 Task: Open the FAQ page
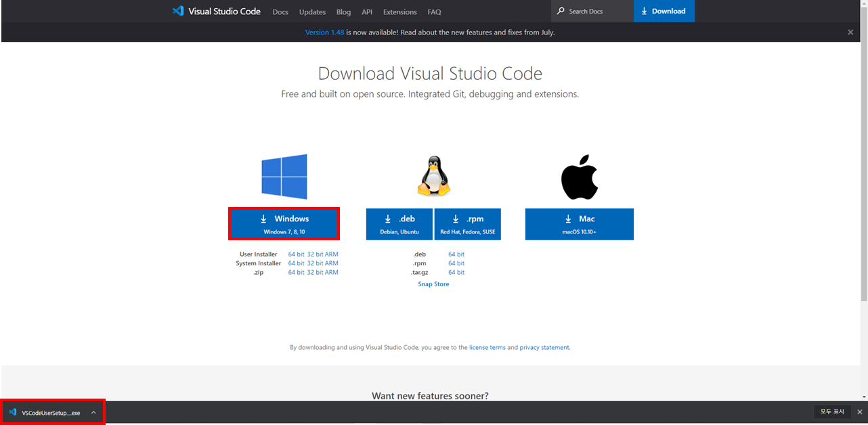434,12
